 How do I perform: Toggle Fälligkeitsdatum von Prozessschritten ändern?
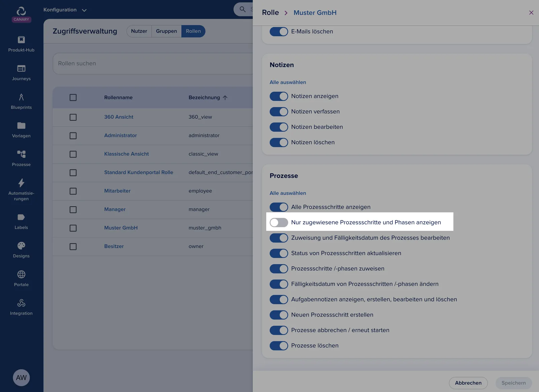[279, 284]
